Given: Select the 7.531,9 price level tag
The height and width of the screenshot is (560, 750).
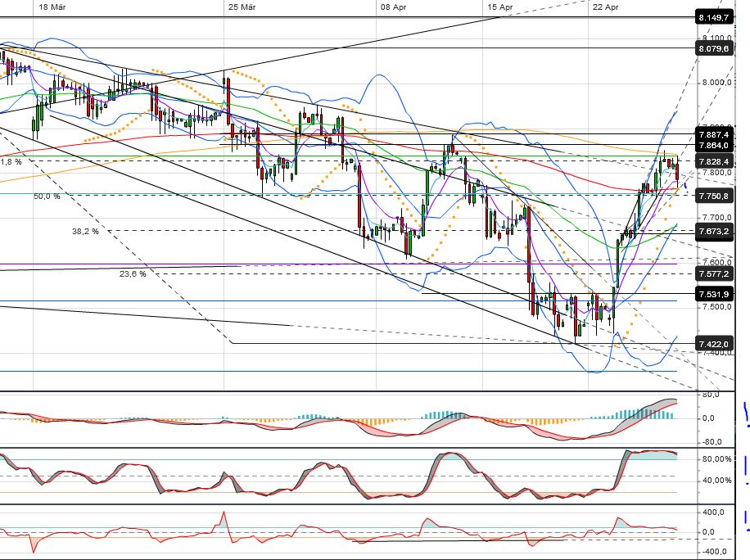Looking at the screenshot, I should point(714,294).
